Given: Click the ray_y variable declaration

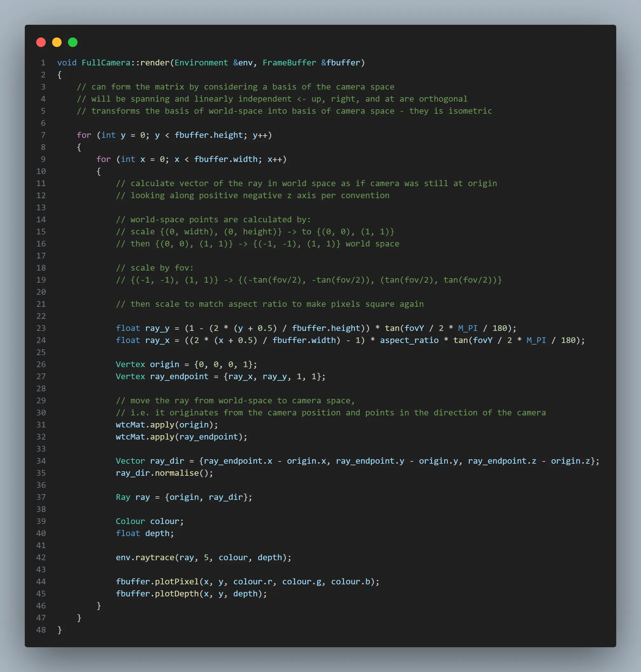Looking at the screenshot, I should point(157,328).
